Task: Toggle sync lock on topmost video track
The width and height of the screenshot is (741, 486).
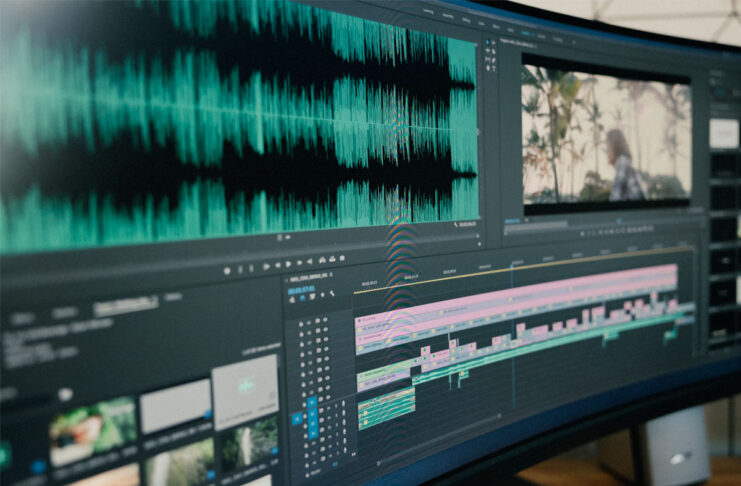Action: point(318,321)
